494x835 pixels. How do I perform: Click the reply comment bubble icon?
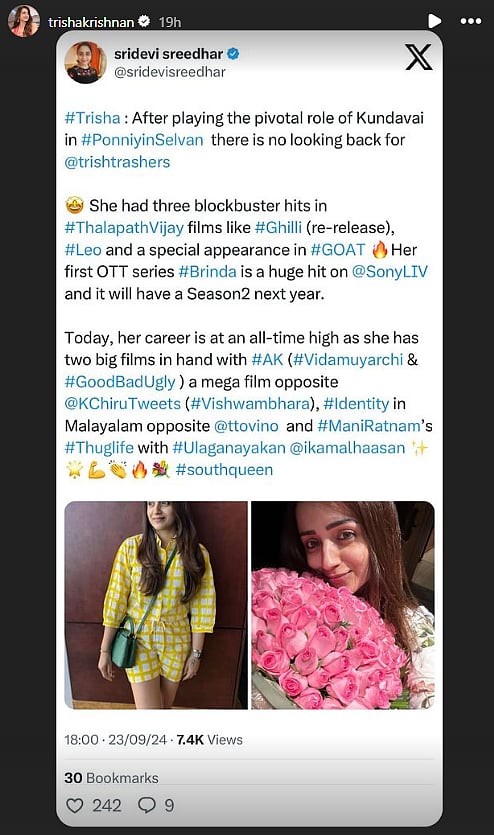coord(146,805)
